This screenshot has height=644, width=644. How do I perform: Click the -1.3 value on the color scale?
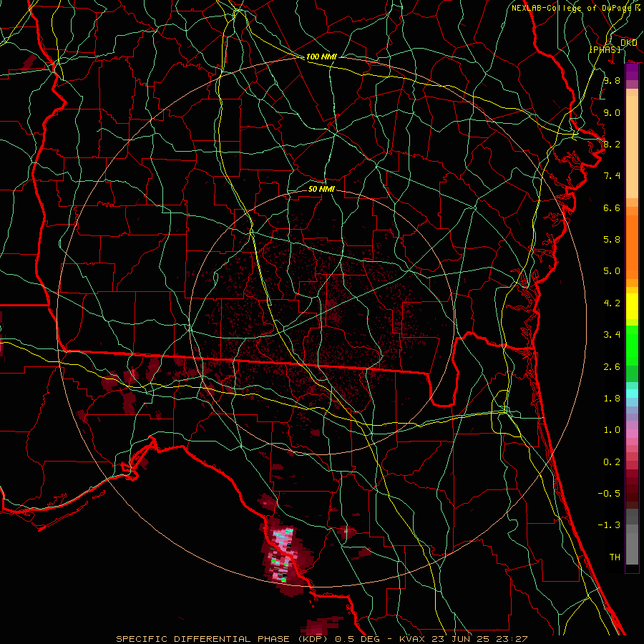coord(609,525)
